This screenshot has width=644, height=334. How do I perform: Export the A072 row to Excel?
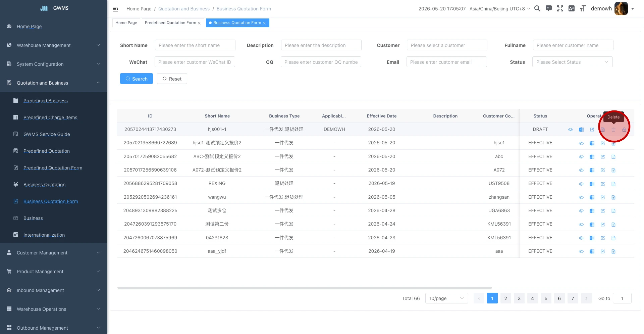[592, 170]
